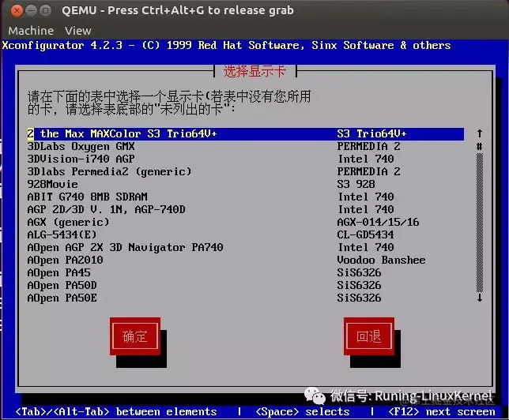Image resolution: width=509 pixels, height=420 pixels.
Task: Select the 'AOpen PA50E' entry
Action: pyautogui.click(x=62, y=298)
